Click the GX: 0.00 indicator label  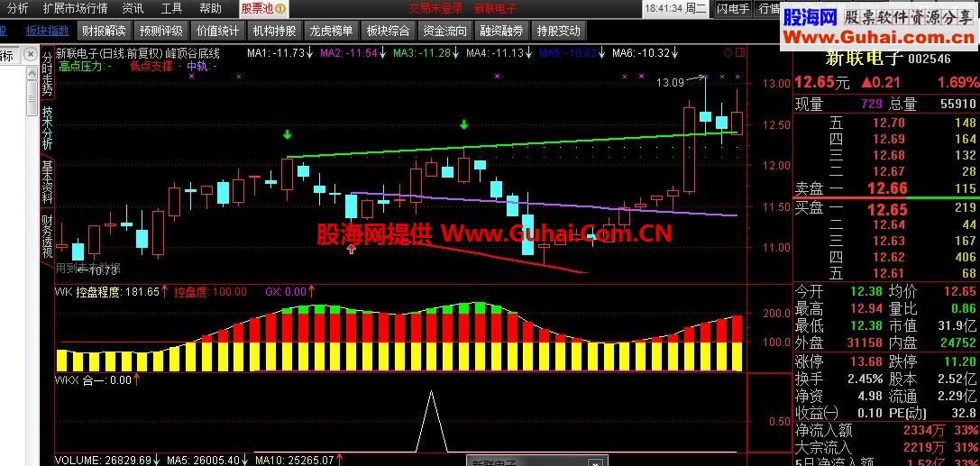[x=290, y=292]
